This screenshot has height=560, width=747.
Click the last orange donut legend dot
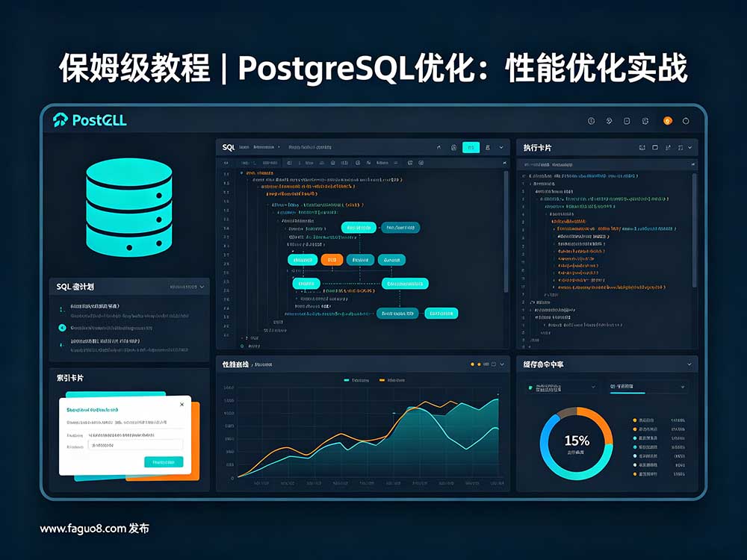tap(634, 474)
